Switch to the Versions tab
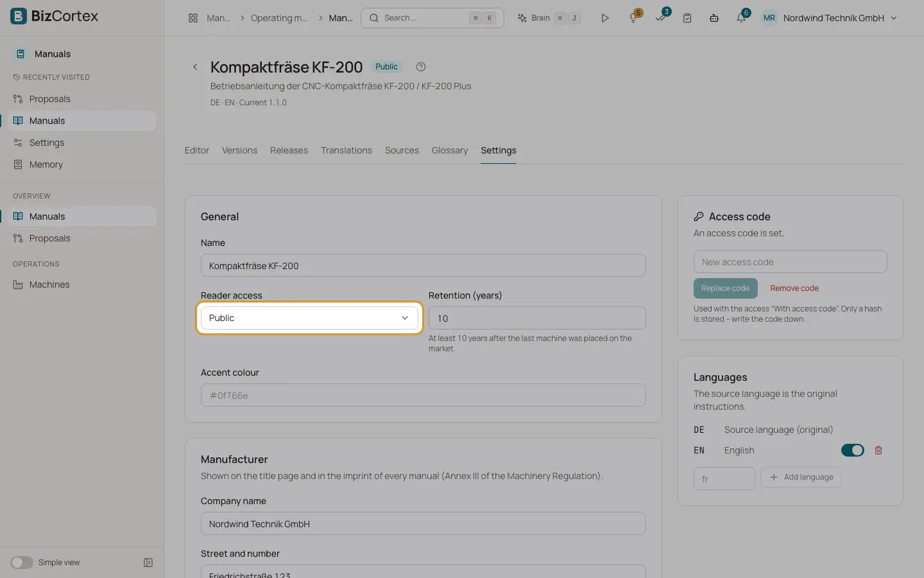Screen dimensions: 924x578 239,150
